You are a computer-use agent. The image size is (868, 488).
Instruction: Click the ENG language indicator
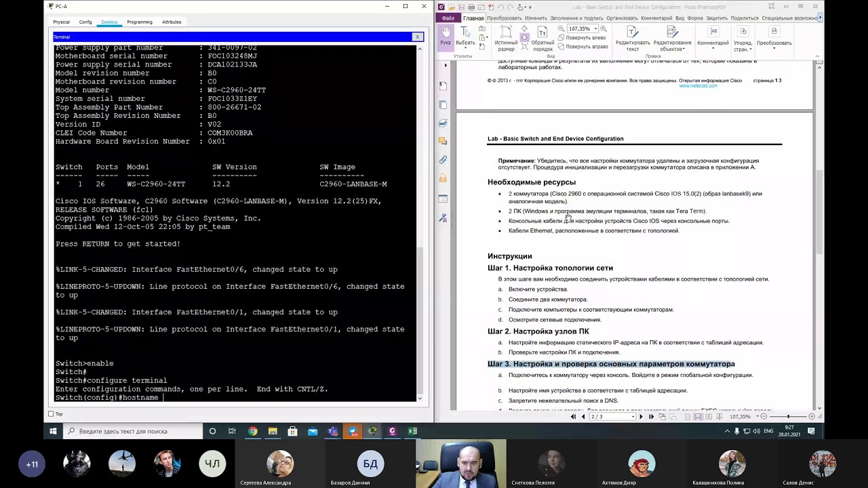(768, 431)
